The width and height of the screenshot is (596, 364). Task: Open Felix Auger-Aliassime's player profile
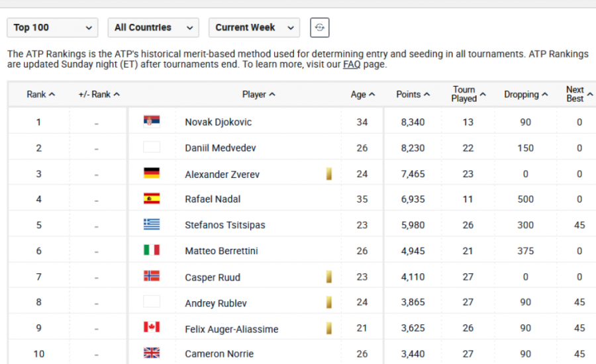[x=232, y=329]
